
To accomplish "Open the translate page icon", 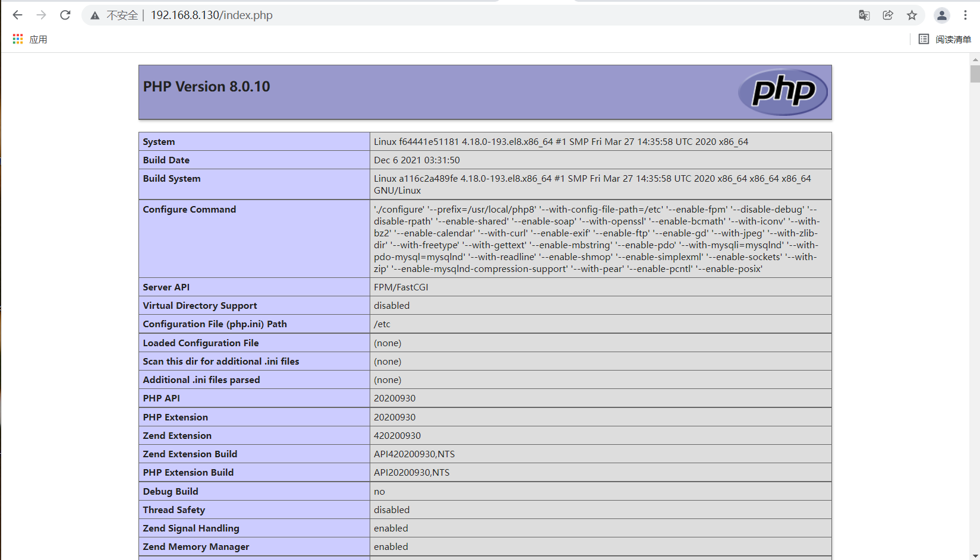I will click(864, 15).
